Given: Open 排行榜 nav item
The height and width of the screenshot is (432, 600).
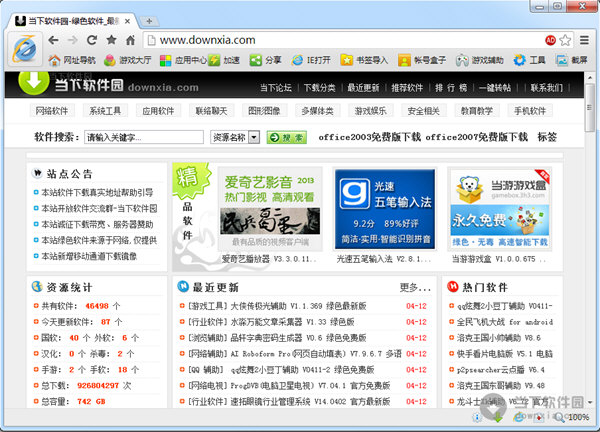Looking at the screenshot, I should click(x=451, y=88).
